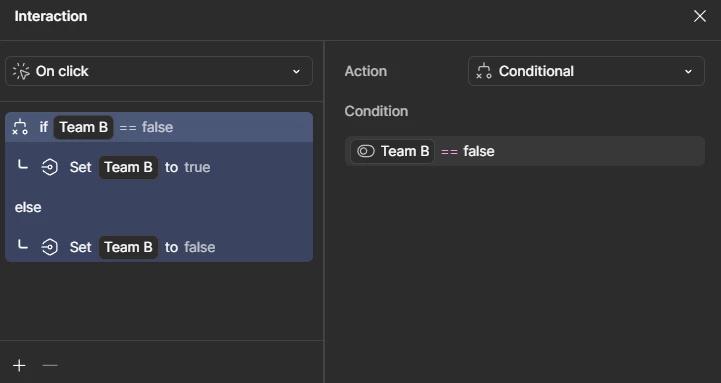Click the conditional branch icon beside 'if'
Screen dimensions: 721x383
tap(20, 127)
